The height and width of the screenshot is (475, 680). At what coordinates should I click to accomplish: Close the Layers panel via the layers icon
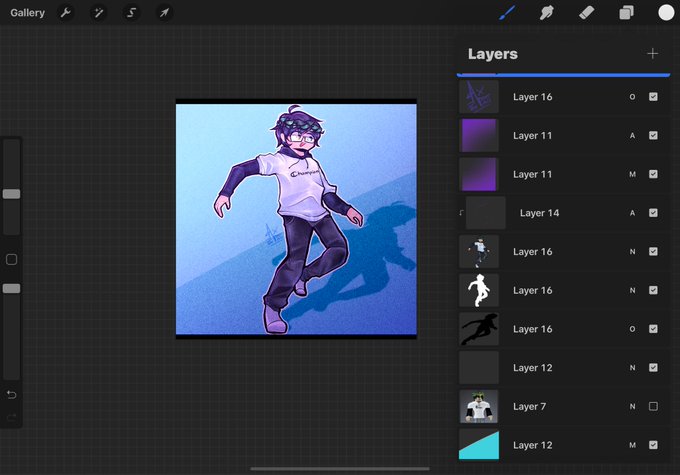(626, 13)
